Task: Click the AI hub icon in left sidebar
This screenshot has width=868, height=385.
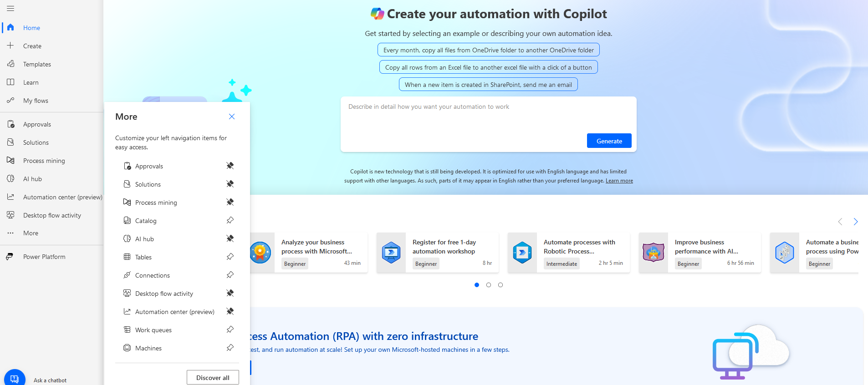Action: point(10,178)
